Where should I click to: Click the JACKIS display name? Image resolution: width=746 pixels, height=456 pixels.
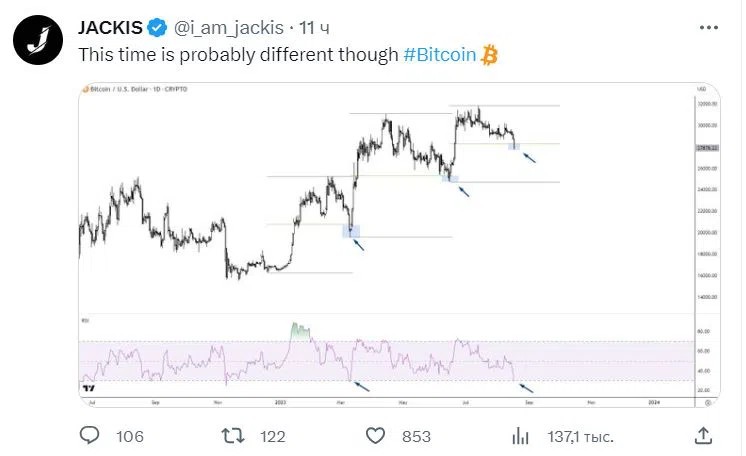(110, 26)
